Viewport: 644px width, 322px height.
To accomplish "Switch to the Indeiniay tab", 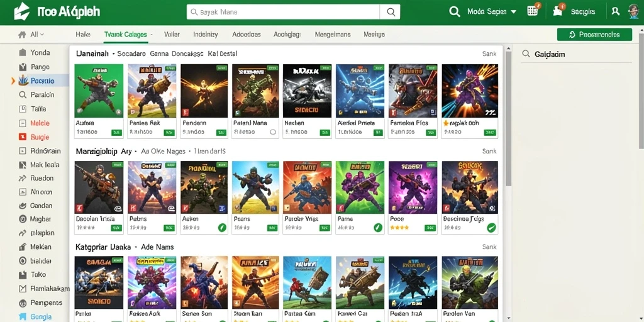I will pos(206,35).
